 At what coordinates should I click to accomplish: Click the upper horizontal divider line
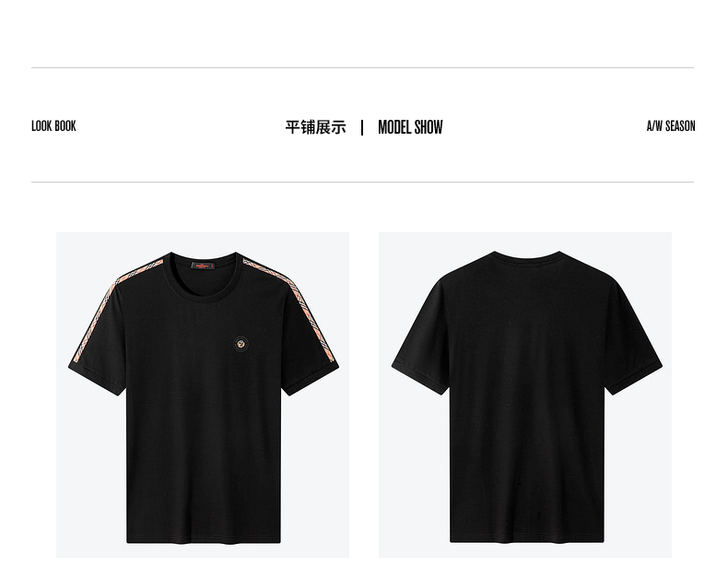(362, 68)
